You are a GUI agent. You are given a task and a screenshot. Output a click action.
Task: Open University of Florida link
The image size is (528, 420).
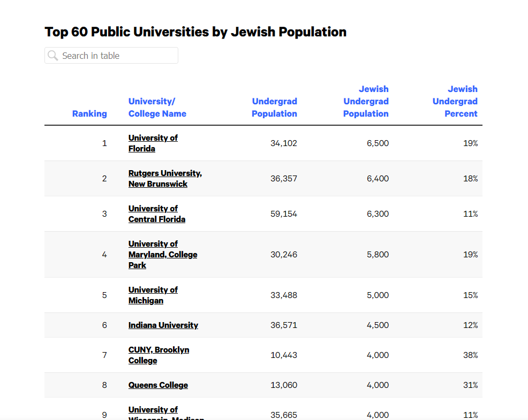coord(153,143)
